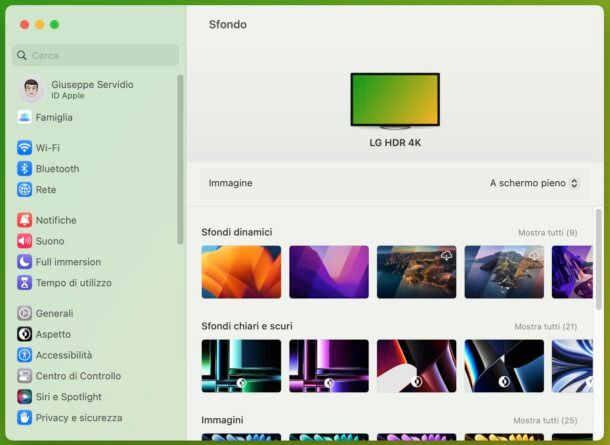Click the Giuseppe Servidio avatar picture
Viewport: 610px width, 445px height.
click(32, 89)
